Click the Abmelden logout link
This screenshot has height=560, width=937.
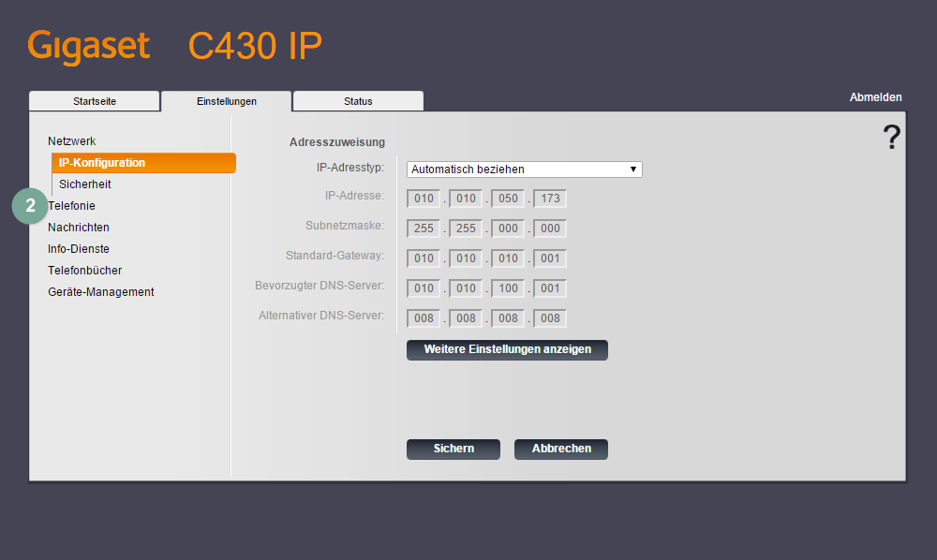pos(875,97)
